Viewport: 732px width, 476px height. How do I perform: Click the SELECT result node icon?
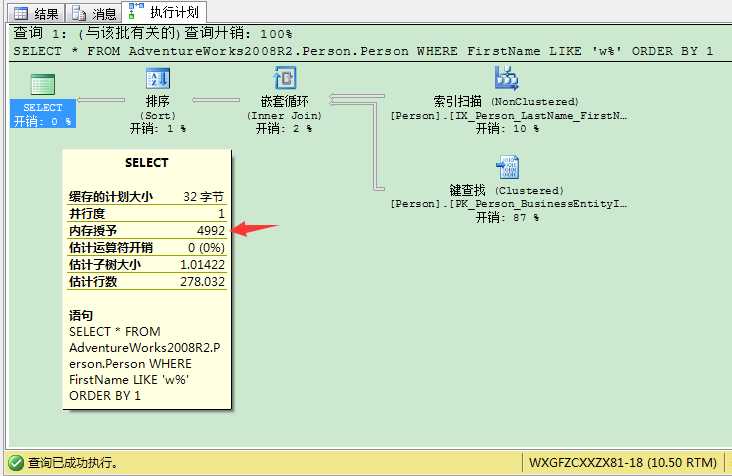[42, 84]
